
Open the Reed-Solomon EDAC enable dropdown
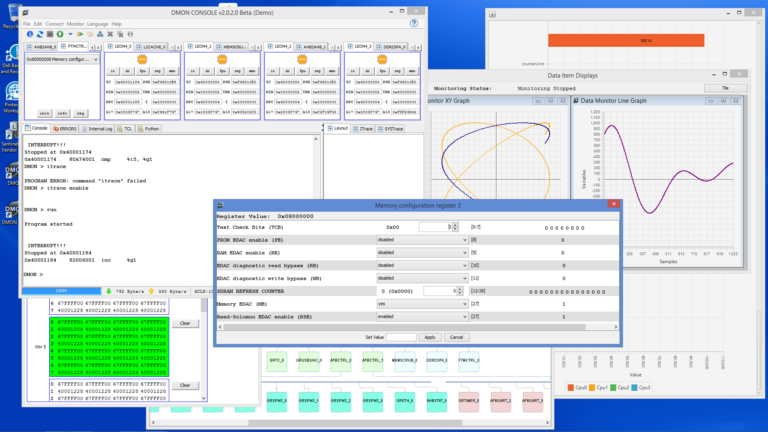[x=422, y=316]
